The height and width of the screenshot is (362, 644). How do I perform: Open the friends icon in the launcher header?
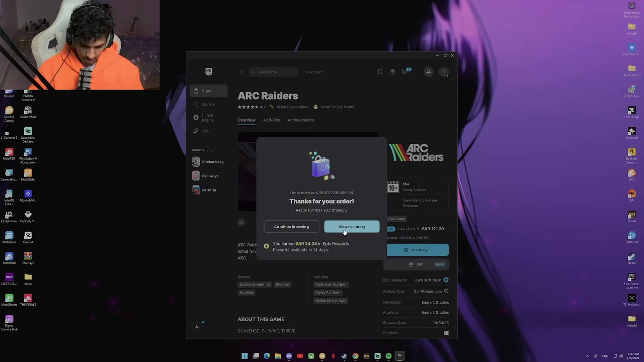[x=429, y=72]
